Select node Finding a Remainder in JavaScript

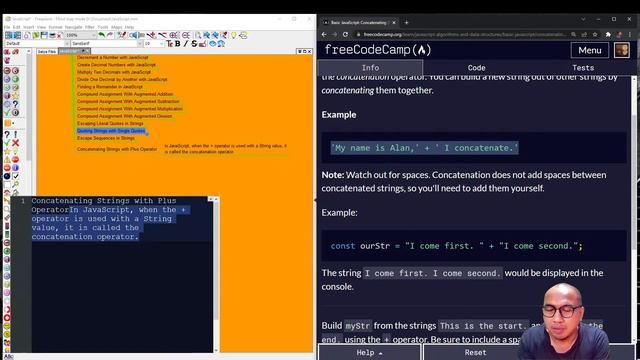110,87
